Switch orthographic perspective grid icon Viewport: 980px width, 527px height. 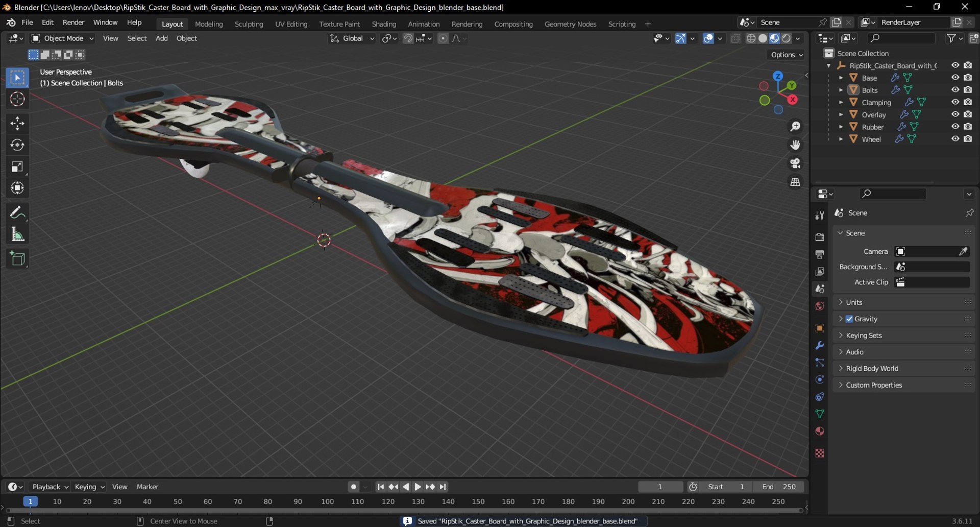pos(795,182)
